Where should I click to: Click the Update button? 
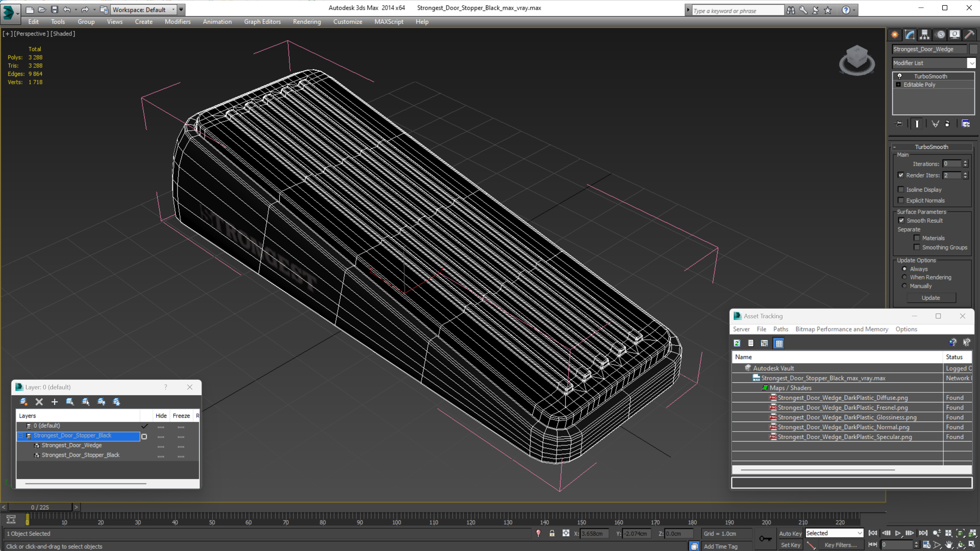pyautogui.click(x=931, y=298)
